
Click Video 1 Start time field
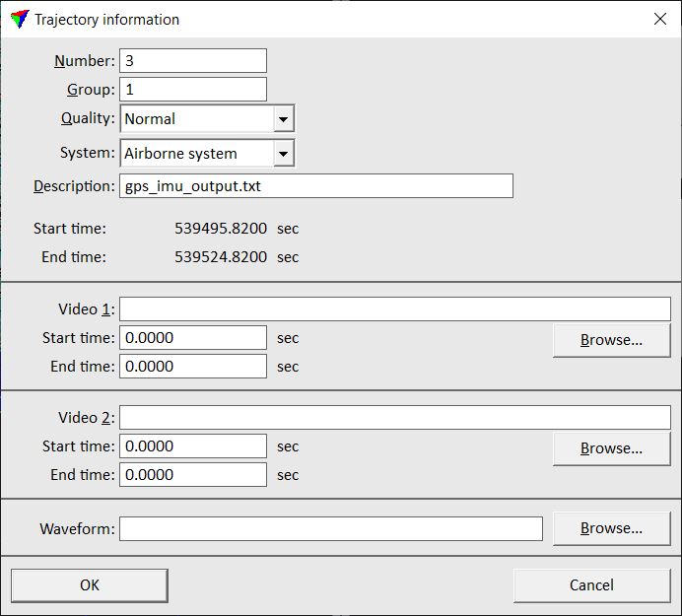pos(193,338)
